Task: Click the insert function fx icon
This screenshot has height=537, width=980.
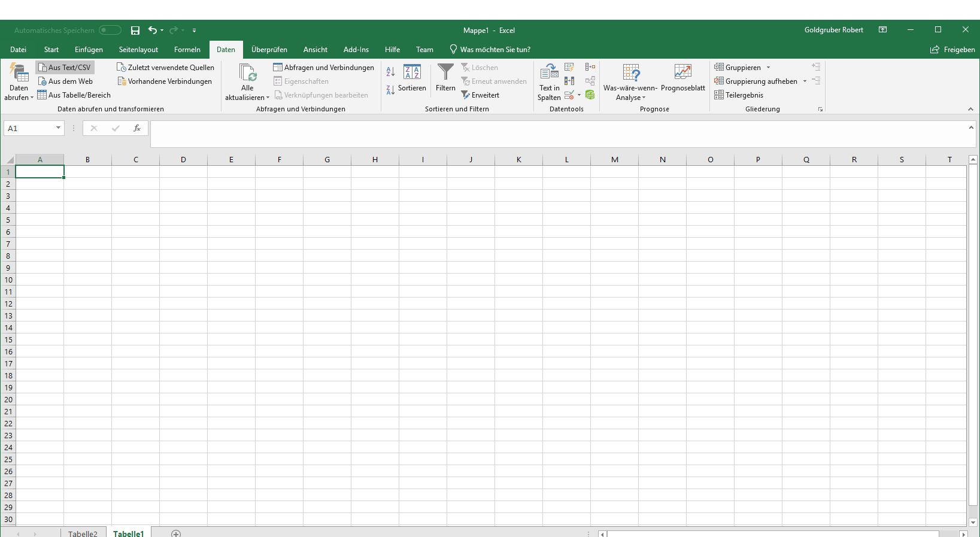Action: 137,128
